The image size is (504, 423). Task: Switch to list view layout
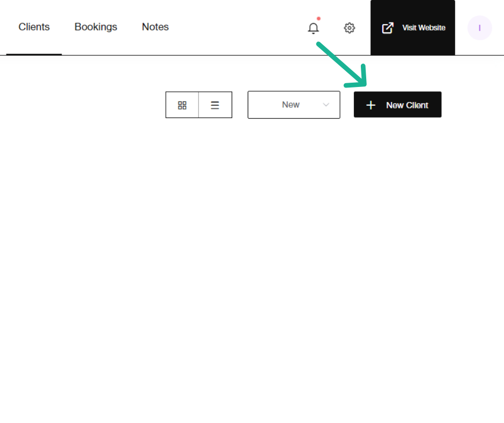tap(215, 105)
